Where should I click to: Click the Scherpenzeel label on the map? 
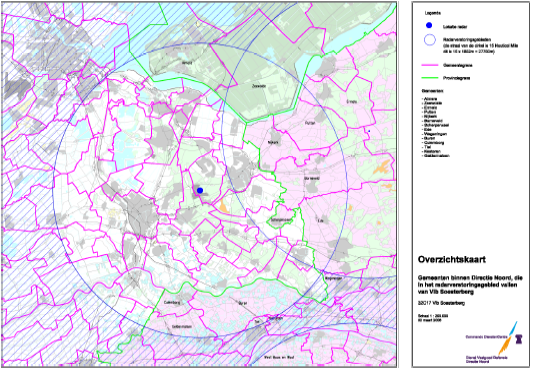(280, 220)
